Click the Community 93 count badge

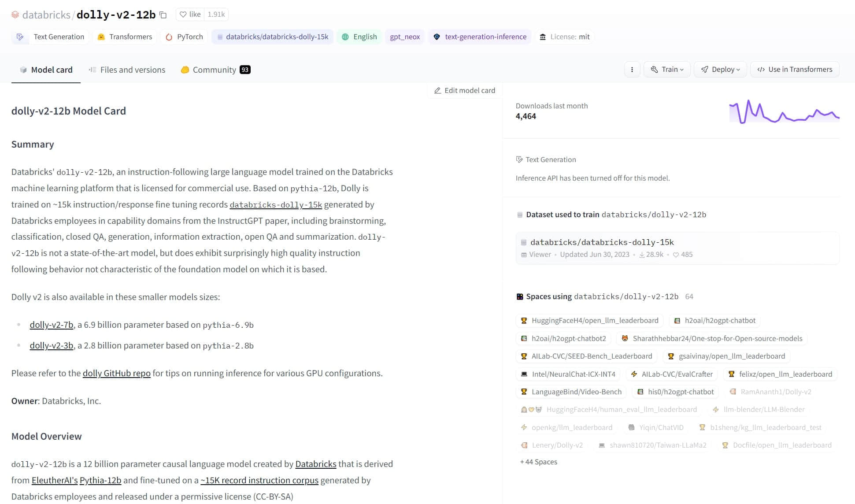(245, 70)
